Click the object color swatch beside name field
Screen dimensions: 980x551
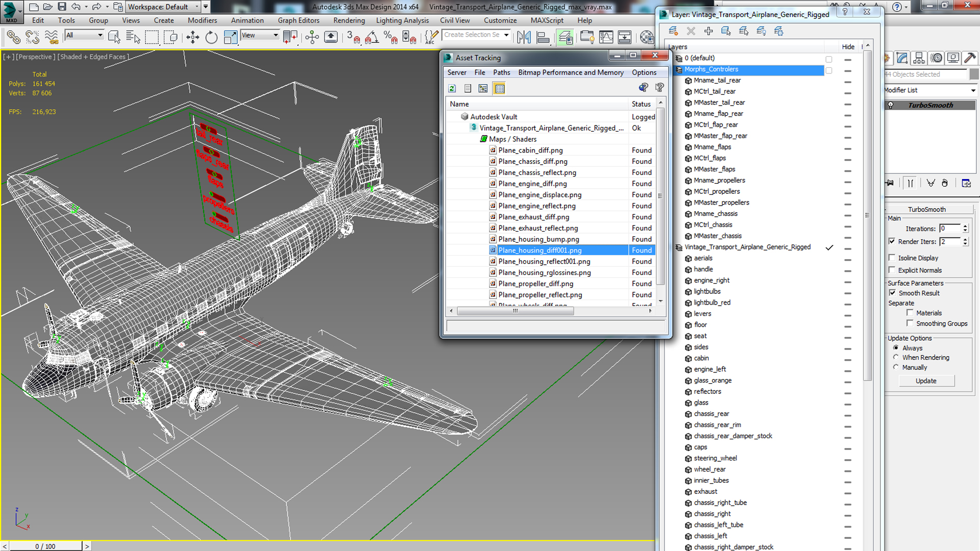point(974,74)
